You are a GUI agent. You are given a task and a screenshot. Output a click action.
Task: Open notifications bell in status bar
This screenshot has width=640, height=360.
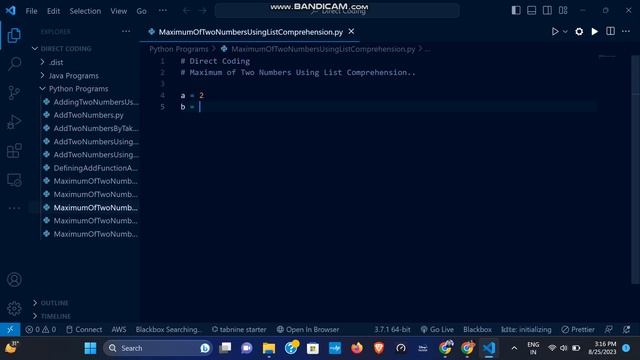627,329
